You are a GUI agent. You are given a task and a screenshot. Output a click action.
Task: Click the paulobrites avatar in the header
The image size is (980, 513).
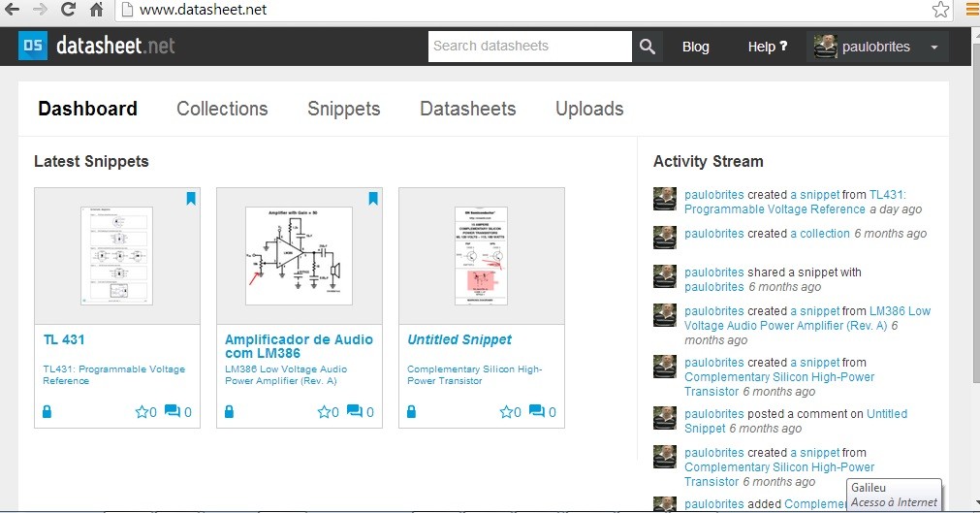(825, 47)
